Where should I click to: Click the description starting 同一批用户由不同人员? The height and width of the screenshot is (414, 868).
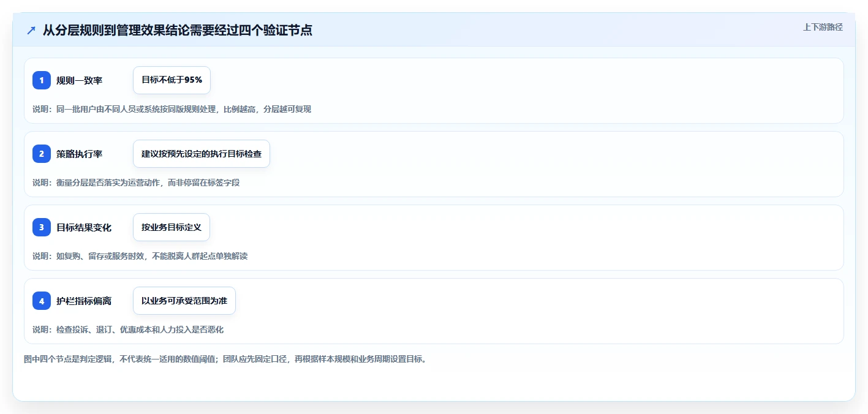pos(172,109)
